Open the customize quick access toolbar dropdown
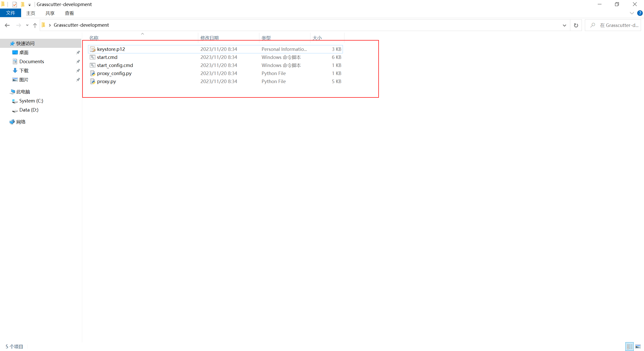The height and width of the screenshot is (351, 644). coord(29,5)
